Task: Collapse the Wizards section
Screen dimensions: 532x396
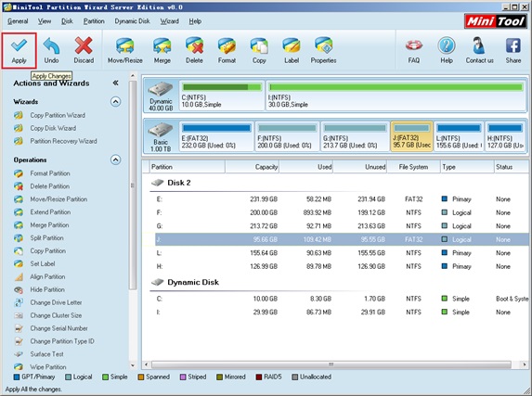Action: (x=116, y=102)
